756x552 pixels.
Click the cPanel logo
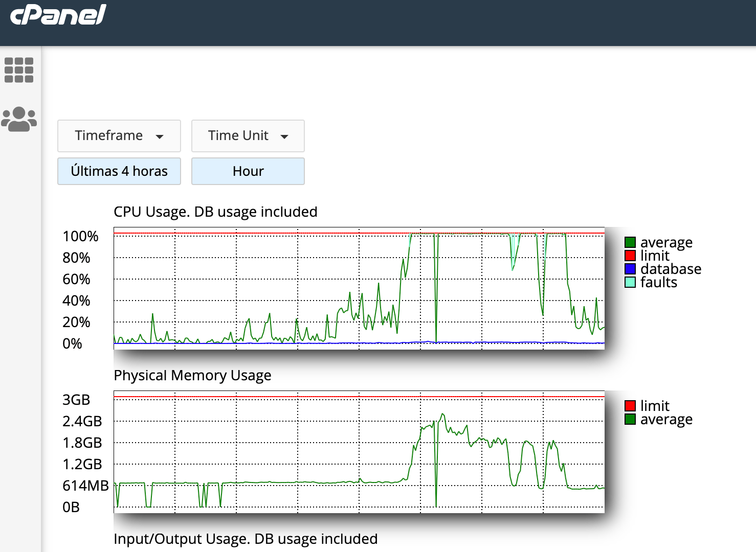tap(58, 14)
